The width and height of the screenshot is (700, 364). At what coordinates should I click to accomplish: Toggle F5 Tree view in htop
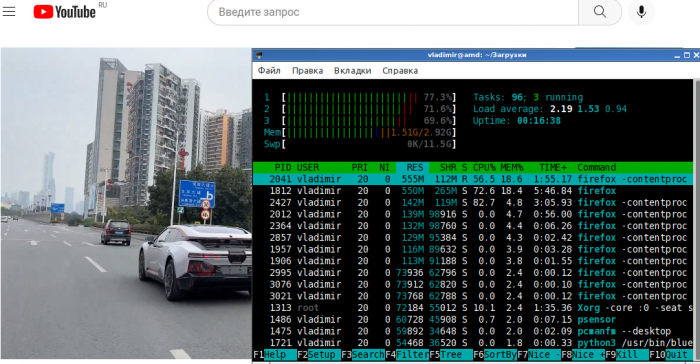pyautogui.click(x=451, y=355)
